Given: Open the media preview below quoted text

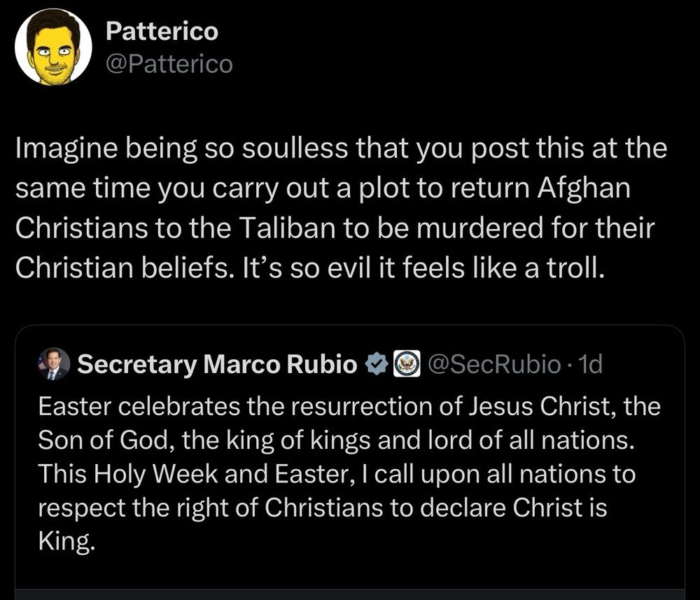Looking at the screenshot, I should [x=350, y=594].
